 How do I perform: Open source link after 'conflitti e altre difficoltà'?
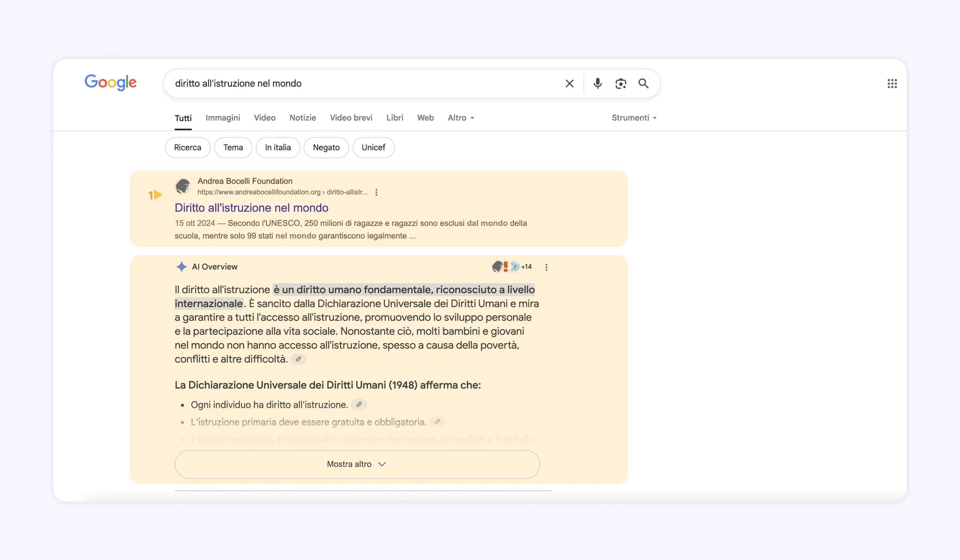click(298, 359)
